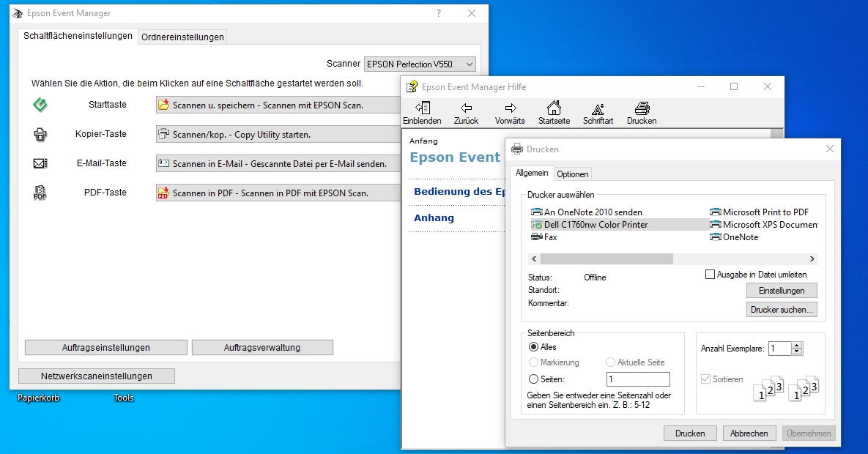Decrease Anzahl Exemplare with down arrow

[x=797, y=351]
